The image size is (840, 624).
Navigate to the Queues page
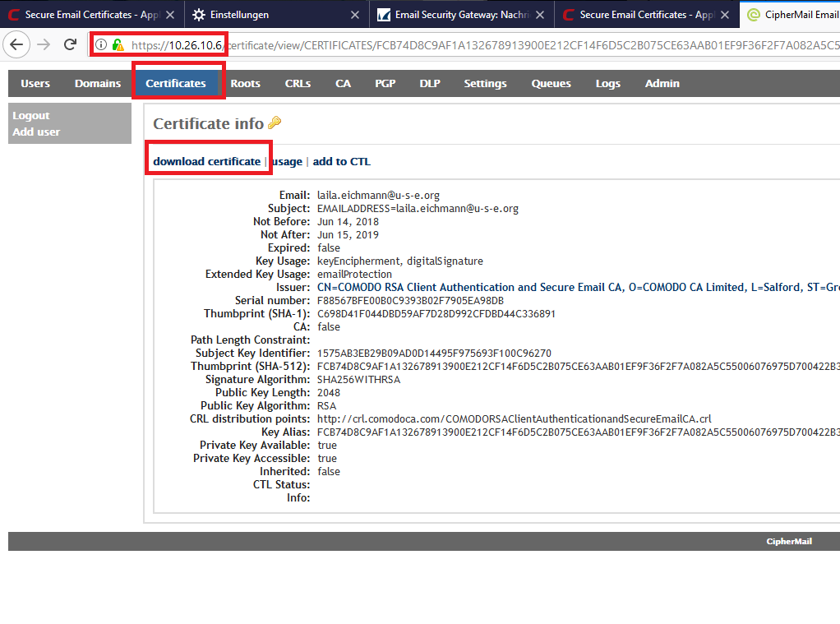[551, 83]
